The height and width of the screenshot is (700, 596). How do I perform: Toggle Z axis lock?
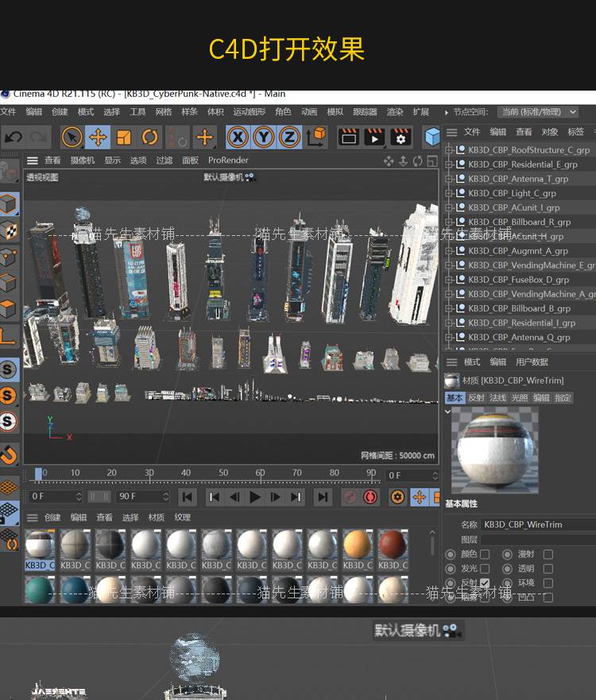click(x=290, y=137)
